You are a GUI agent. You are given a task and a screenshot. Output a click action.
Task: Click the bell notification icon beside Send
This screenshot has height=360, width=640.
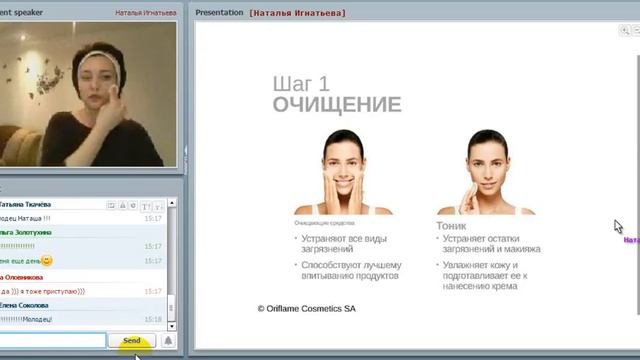click(x=168, y=340)
